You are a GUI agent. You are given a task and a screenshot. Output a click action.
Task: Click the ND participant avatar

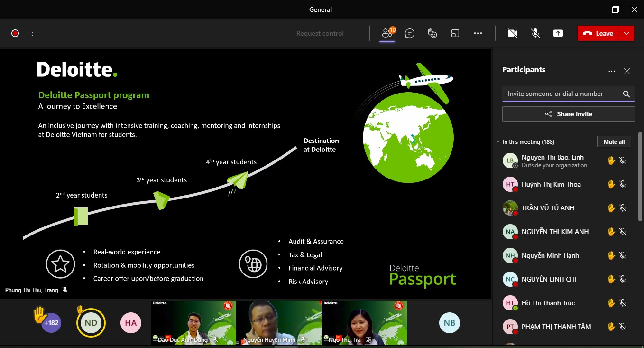[x=91, y=323]
